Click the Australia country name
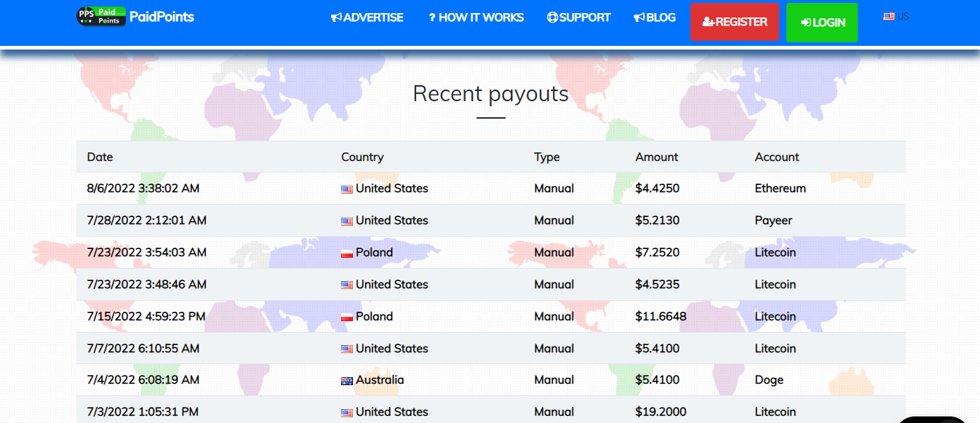This screenshot has width=980, height=423. 380,380
